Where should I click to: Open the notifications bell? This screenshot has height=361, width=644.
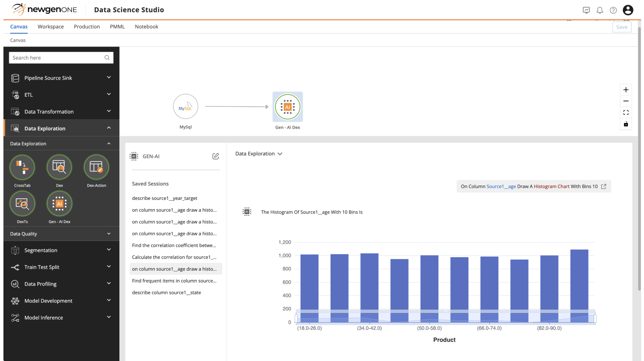tap(600, 10)
